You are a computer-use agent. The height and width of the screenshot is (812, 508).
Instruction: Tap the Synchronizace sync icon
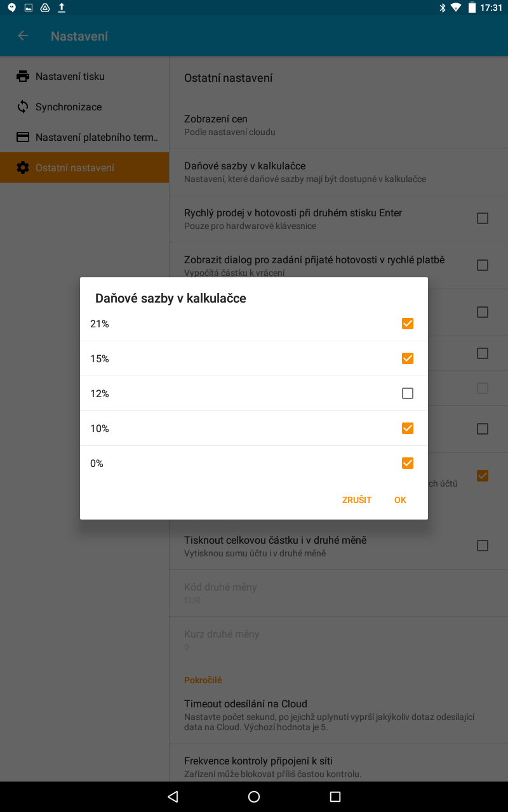[x=23, y=107]
